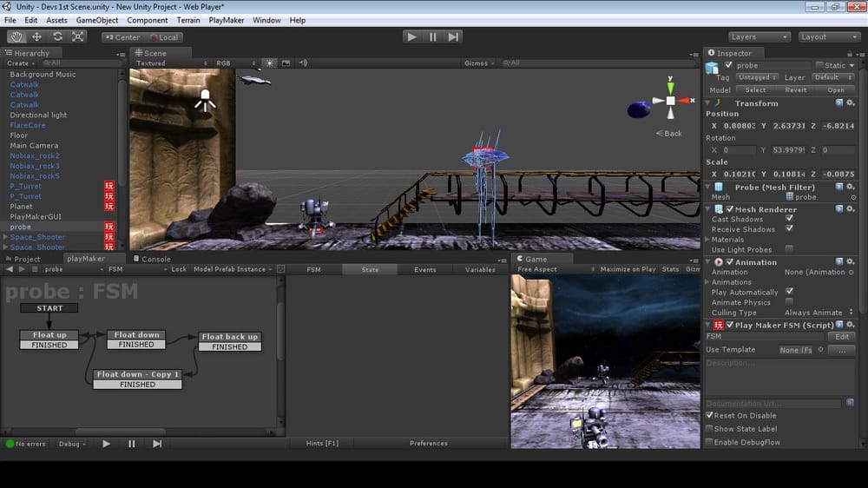Screen dimensions: 868x488
Task: Toggle scene lighting icon in Scene view
Action: point(270,63)
